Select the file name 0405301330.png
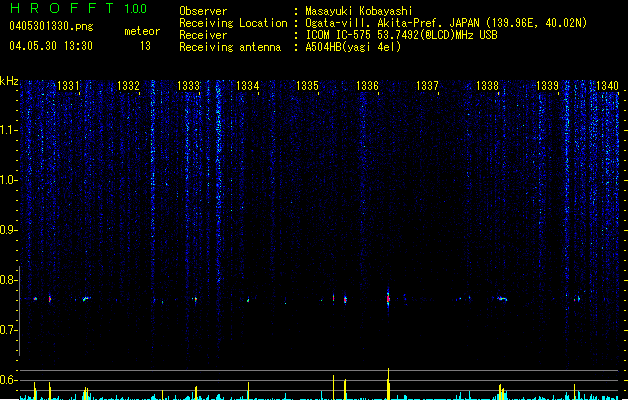This screenshot has width=629, height=400. (x=51, y=26)
